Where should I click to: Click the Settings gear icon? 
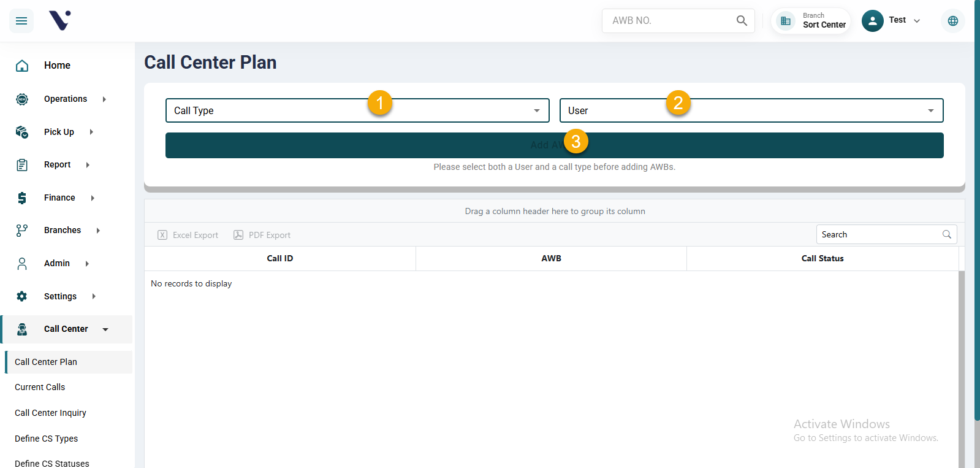coord(22,296)
